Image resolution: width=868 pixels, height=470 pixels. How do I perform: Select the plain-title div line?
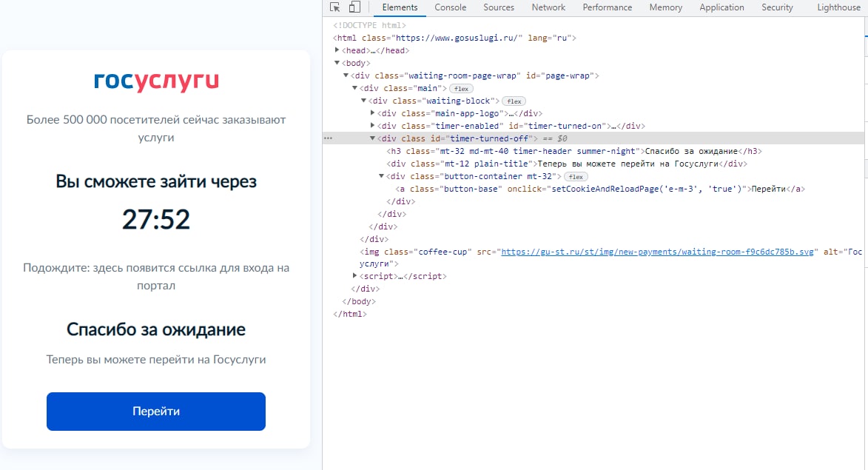pos(567,164)
